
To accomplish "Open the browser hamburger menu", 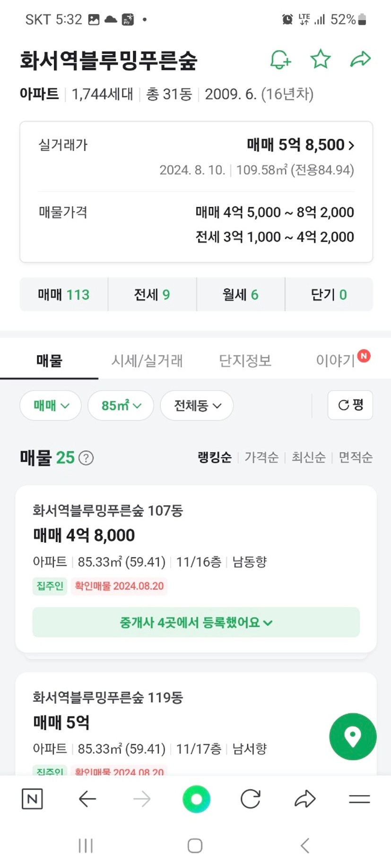I will [359, 799].
